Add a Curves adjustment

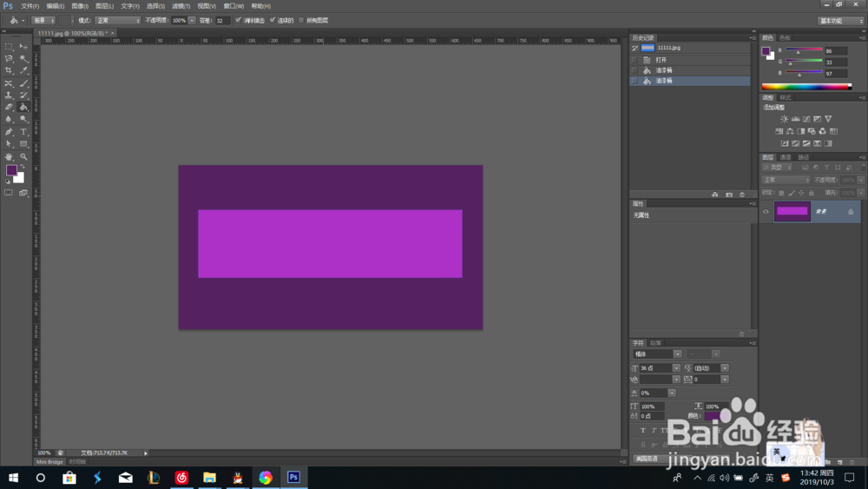click(x=806, y=119)
